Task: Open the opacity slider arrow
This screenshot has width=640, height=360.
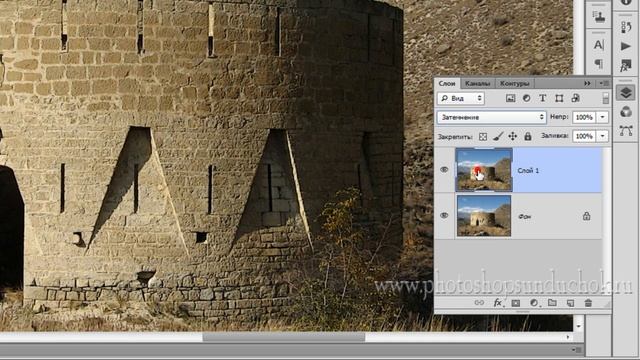Action: point(602,117)
